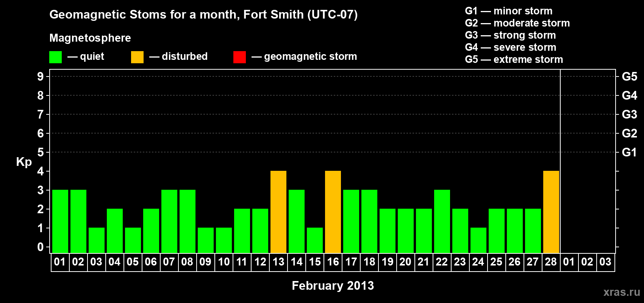
Task: Click the red geomagnetic storm legend swatch
Action: tap(239, 57)
